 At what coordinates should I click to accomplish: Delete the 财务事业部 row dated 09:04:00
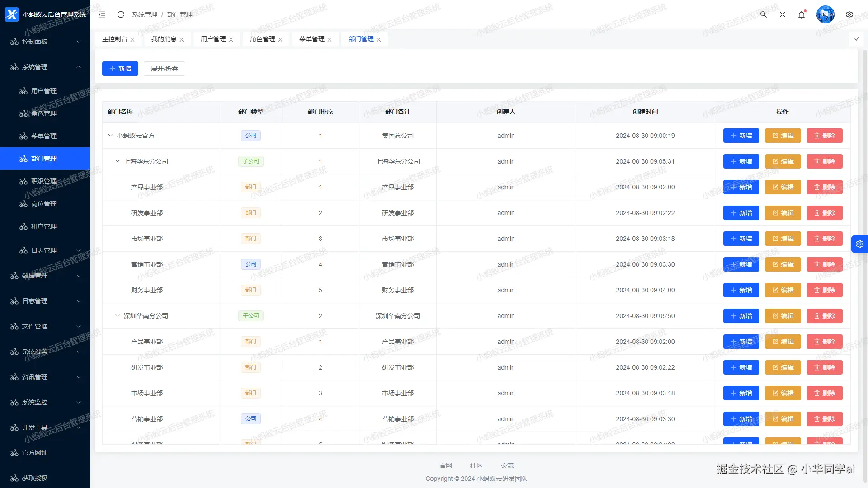point(824,290)
